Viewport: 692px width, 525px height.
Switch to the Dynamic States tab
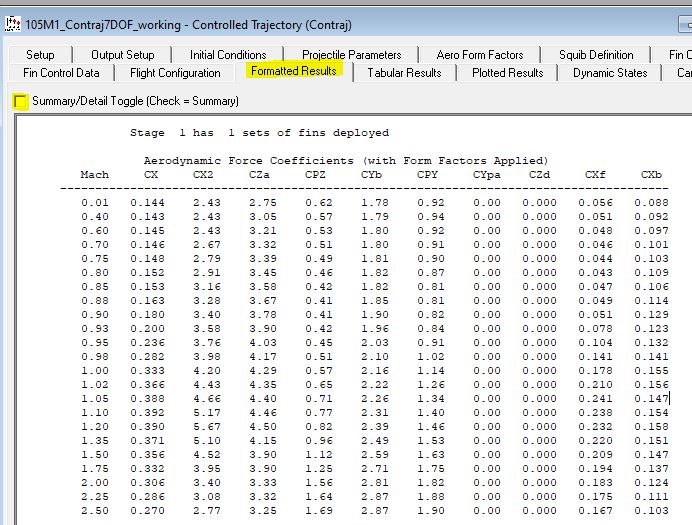610,73
